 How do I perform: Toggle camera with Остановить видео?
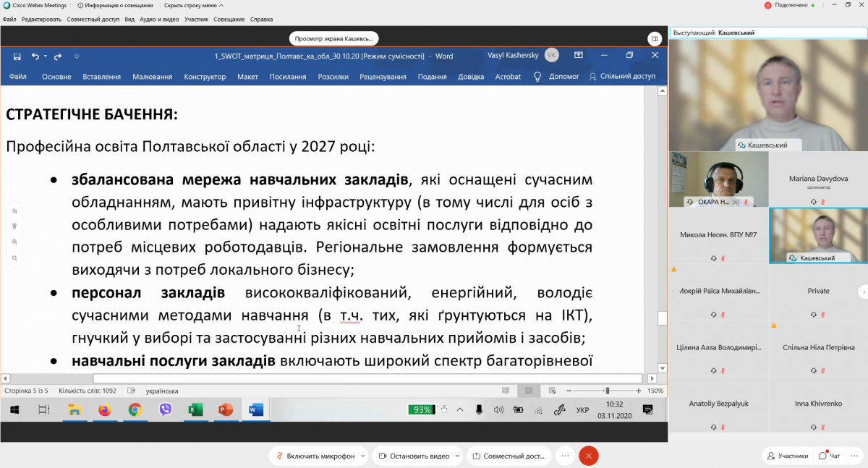414,456
